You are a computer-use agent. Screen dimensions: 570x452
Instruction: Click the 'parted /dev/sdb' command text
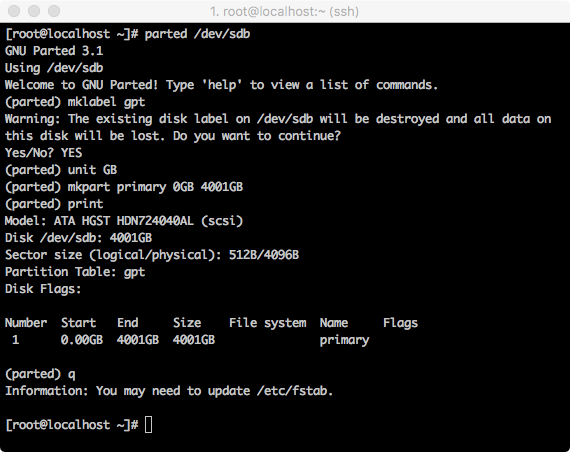[x=197, y=34]
